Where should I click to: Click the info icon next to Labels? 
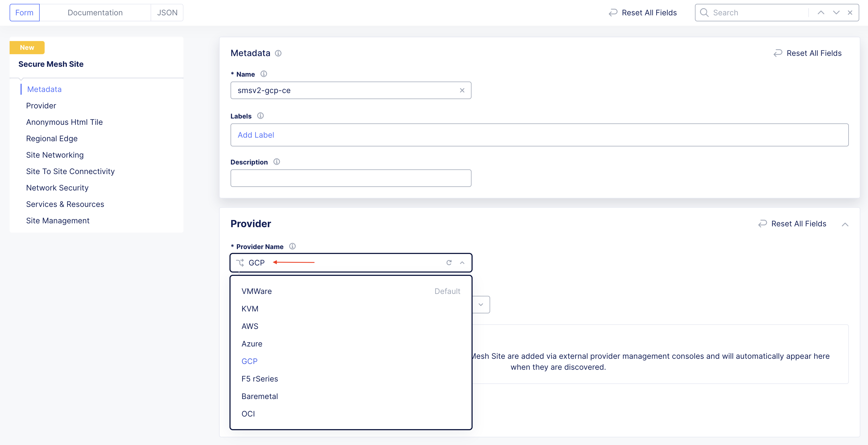point(260,116)
